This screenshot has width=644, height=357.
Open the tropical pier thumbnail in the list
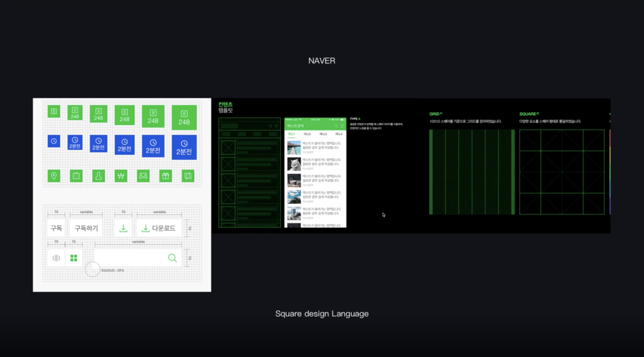pyautogui.click(x=294, y=148)
